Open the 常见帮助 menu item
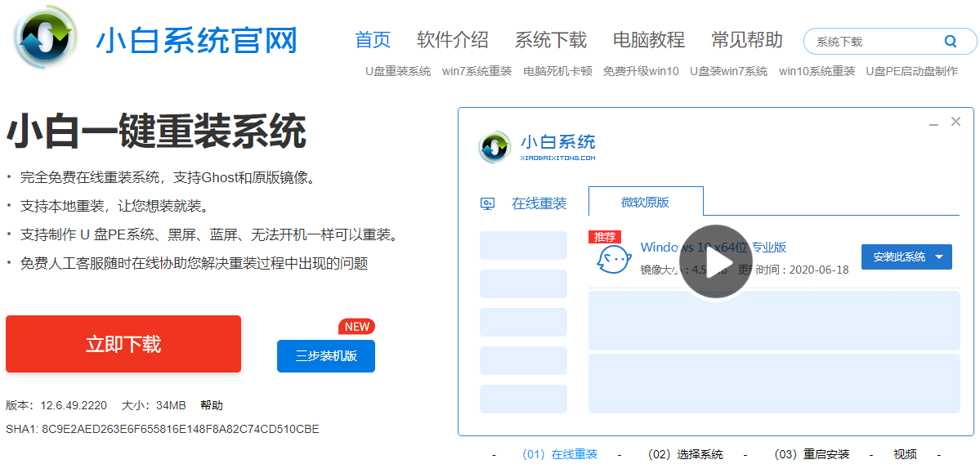The width and height of the screenshot is (980, 473). click(x=747, y=40)
